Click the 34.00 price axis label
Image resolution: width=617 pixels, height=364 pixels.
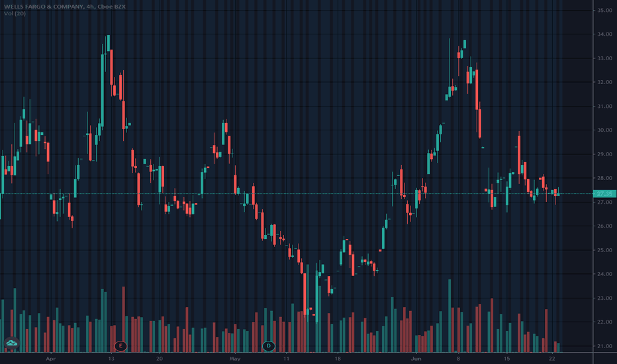click(x=604, y=34)
